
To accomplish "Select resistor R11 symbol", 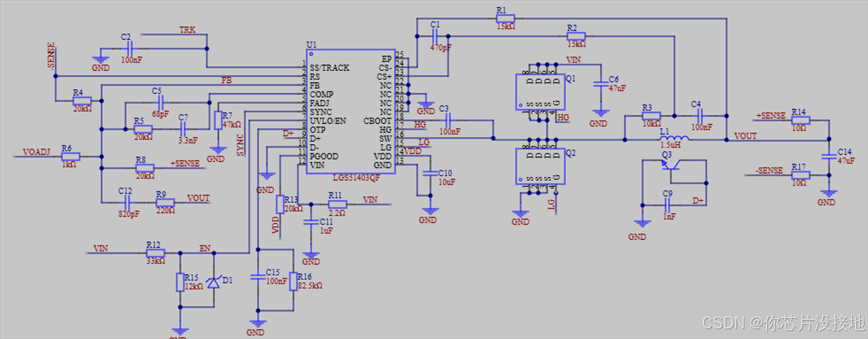I will tap(337, 204).
